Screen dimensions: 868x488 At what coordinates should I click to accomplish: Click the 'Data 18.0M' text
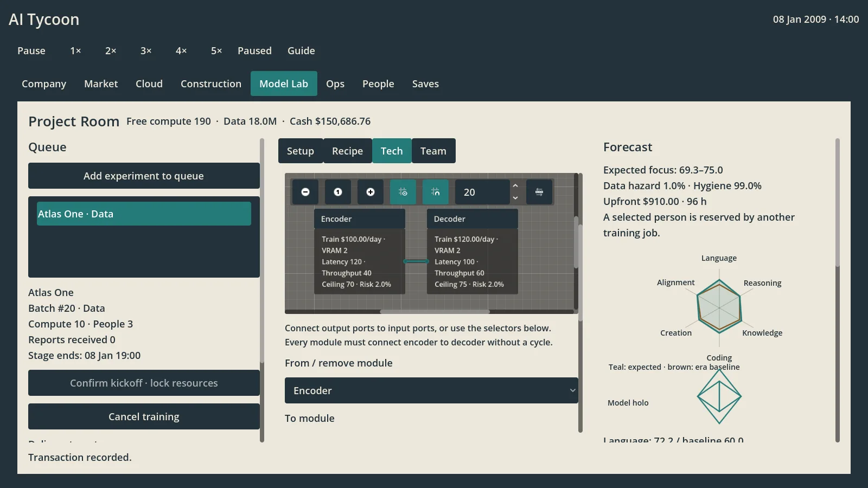[250, 121]
